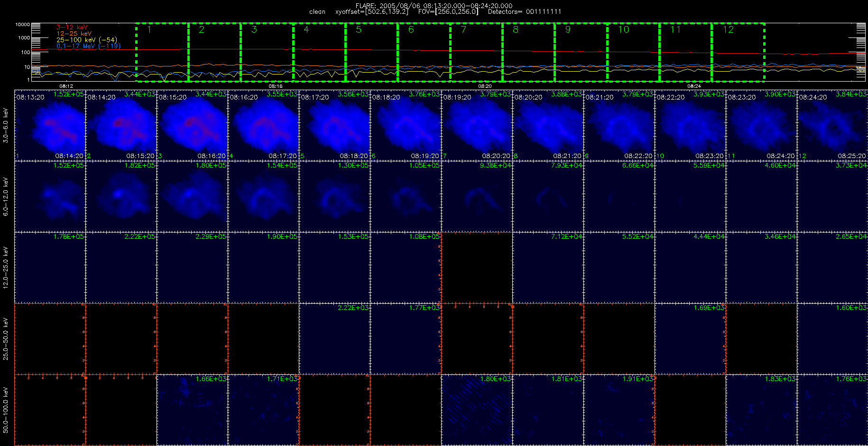Click the '08:16' time axis label
This screenshot has height=446, width=868.
[276, 86]
